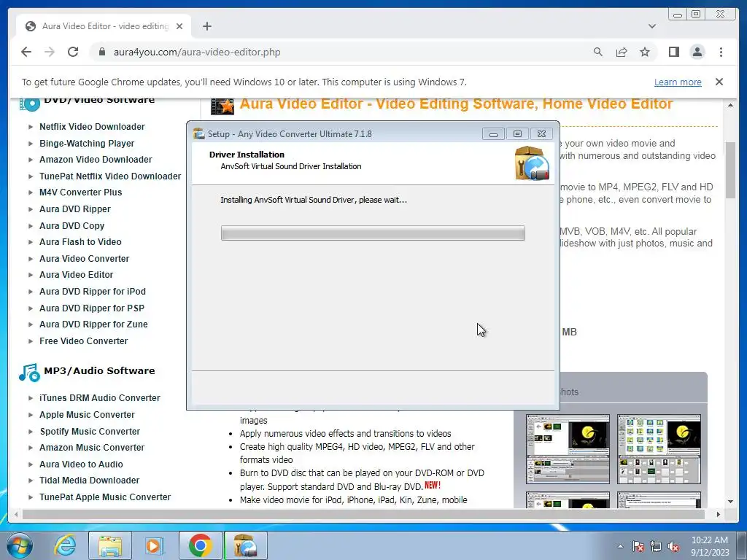Open Amazon Video Downloader link
This screenshot has width=747, height=560.
click(96, 160)
